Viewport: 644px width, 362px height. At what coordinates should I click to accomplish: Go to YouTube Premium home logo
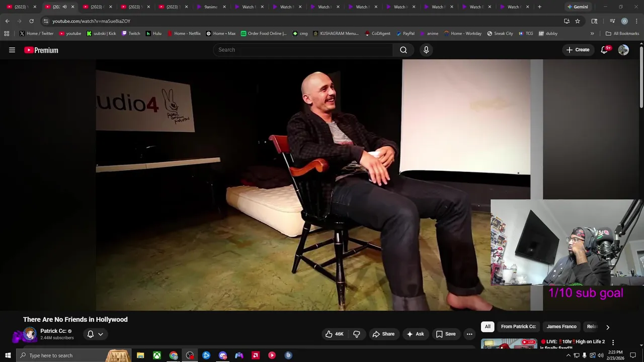tap(41, 50)
